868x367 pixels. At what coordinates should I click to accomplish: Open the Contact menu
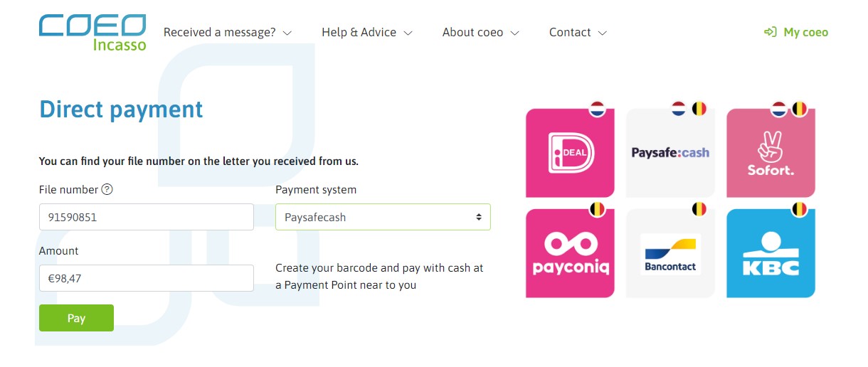(x=578, y=32)
